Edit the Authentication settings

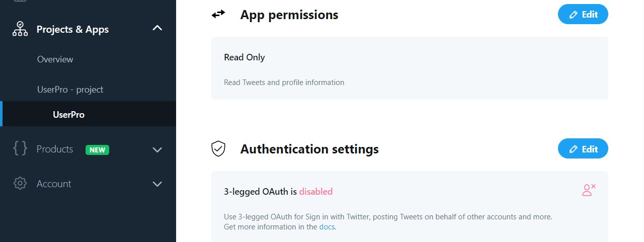pyautogui.click(x=583, y=149)
